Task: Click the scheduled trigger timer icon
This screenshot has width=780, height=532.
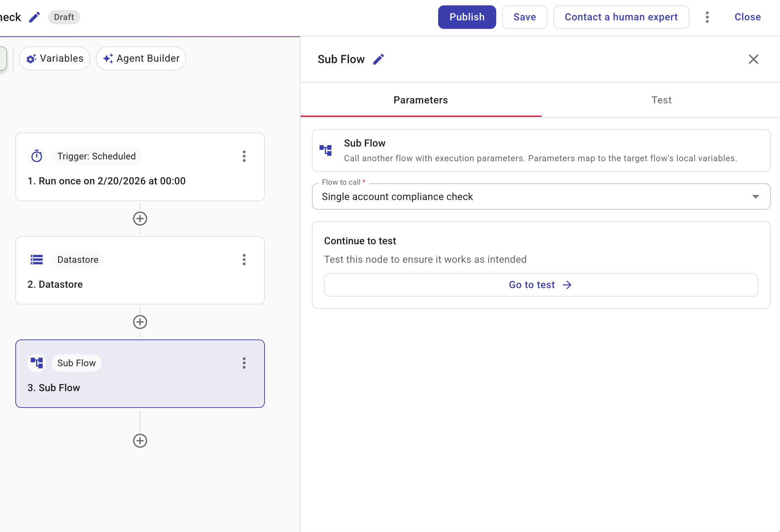Action: [37, 156]
